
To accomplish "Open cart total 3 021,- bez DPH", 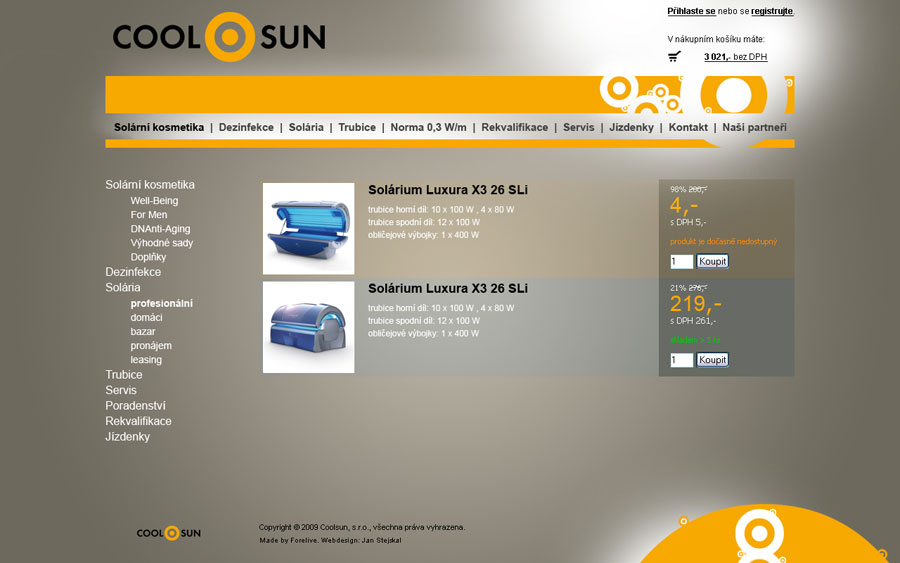I will [x=735, y=57].
